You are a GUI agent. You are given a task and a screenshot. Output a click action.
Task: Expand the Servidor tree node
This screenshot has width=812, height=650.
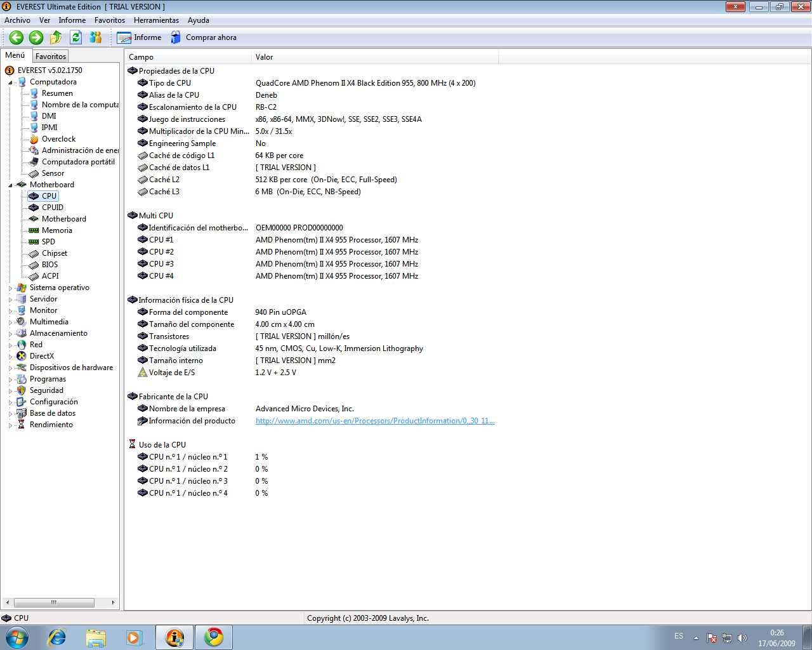point(10,300)
